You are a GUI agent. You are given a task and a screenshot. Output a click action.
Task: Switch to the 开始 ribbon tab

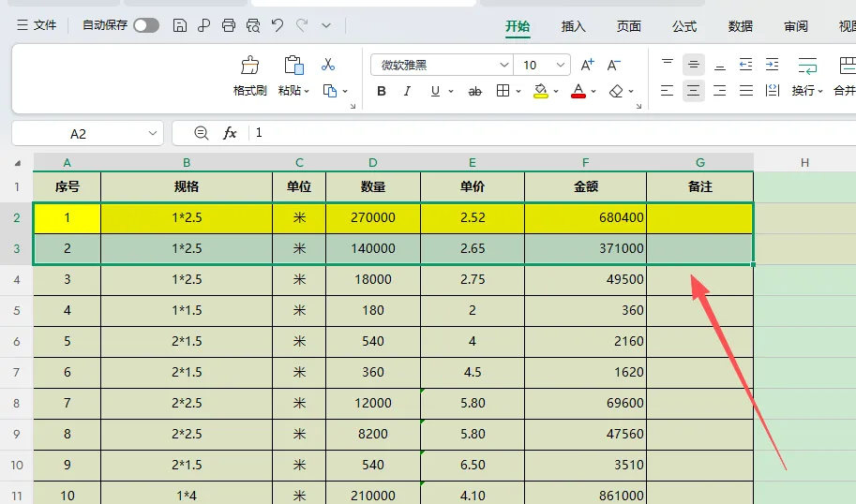click(518, 26)
